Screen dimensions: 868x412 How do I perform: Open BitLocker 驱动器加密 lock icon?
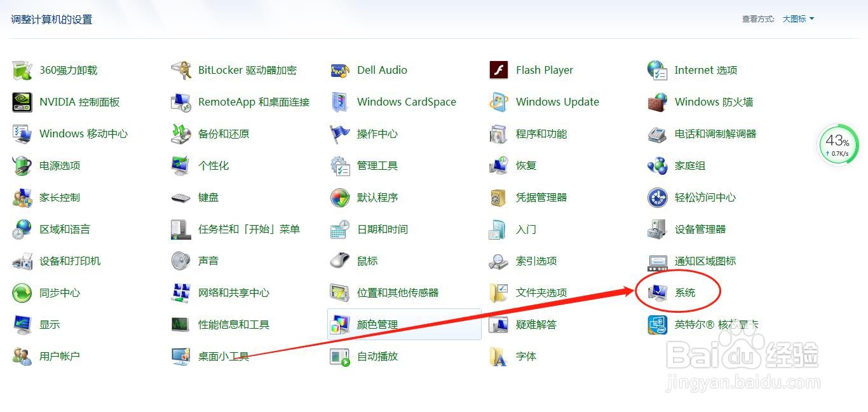(181, 70)
